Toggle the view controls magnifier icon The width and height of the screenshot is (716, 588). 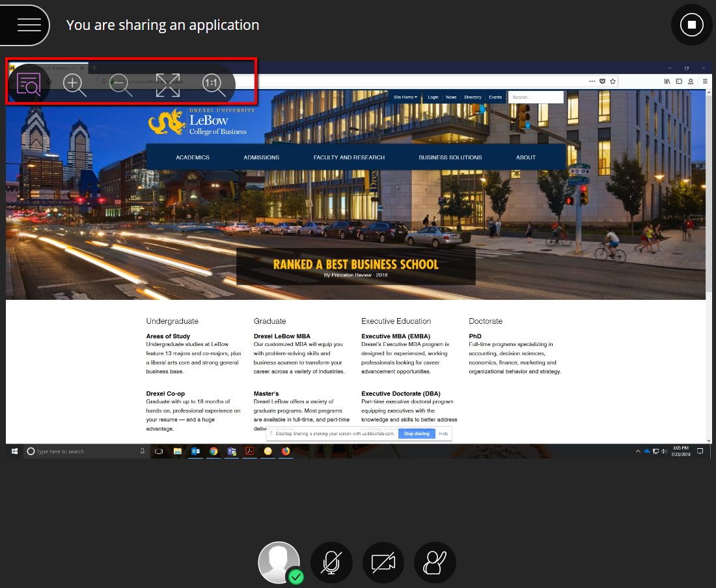coord(28,84)
